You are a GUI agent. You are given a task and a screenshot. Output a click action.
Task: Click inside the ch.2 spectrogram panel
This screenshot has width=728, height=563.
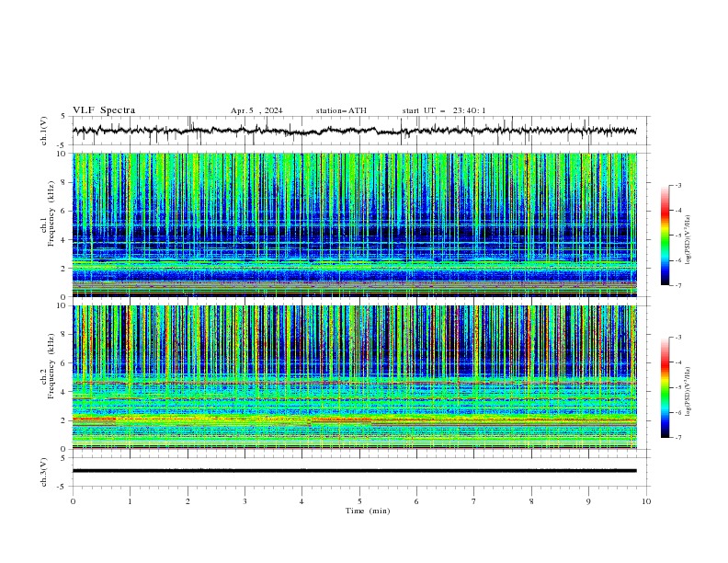click(354, 377)
